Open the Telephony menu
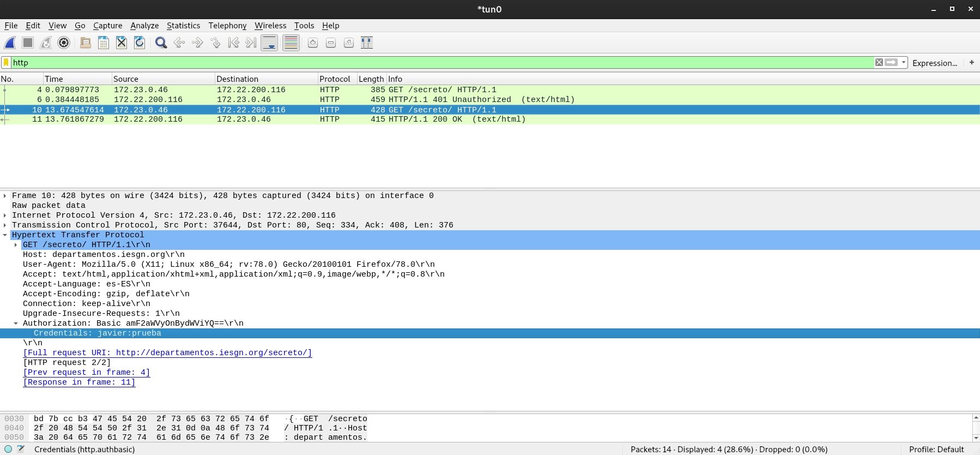The width and height of the screenshot is (980, 455). pyautogui.click(x=227, y=26)
